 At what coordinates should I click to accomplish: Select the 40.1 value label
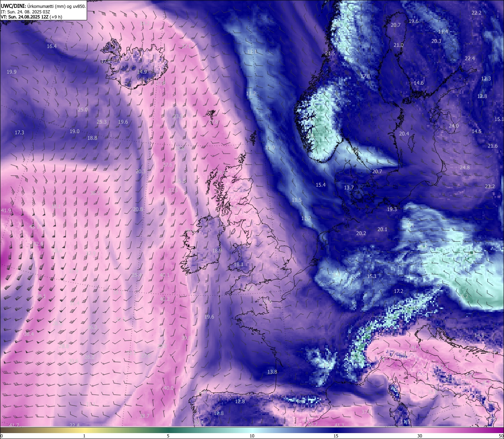pyautogui.click(x=165, y=275)
